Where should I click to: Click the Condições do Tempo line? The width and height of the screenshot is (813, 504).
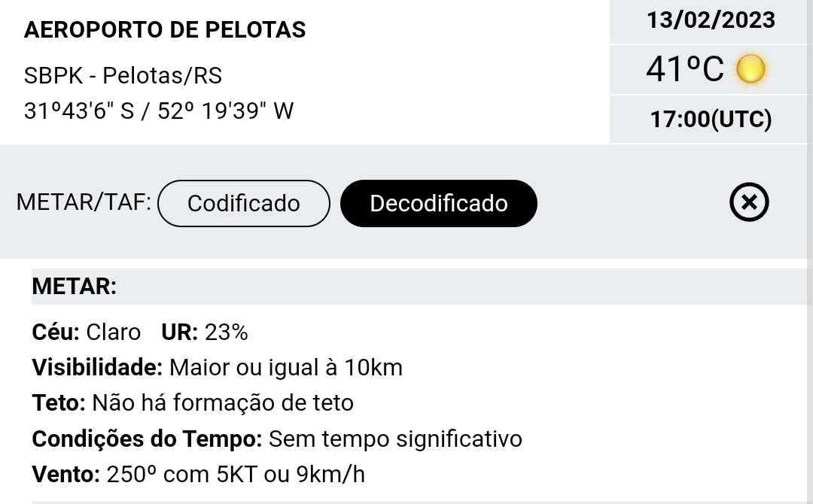pyautogui.click(x=277, y=439)
